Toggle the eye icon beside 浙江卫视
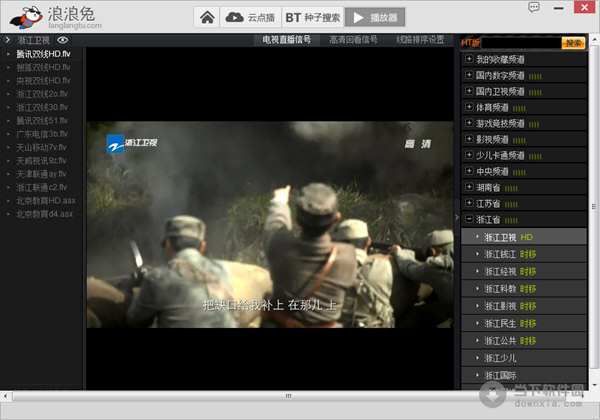Screen dimensions: 600x420 coord(63,40)
